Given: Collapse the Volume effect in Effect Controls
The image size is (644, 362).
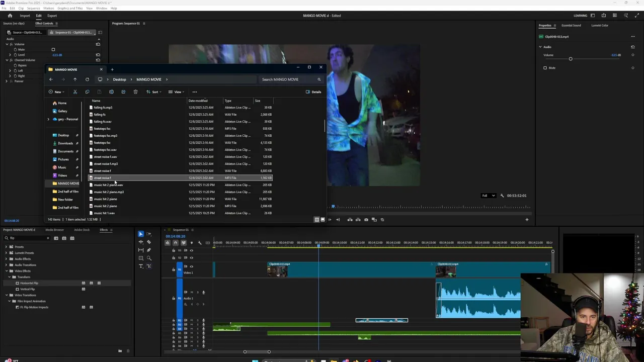Looking at the screenshot, I should click(x=7, y=44).
